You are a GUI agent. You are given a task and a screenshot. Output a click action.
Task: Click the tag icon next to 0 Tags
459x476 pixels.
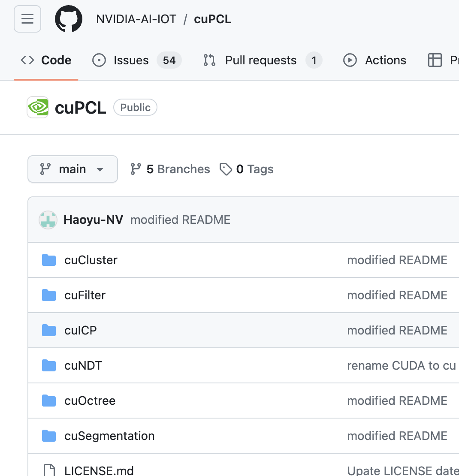pyautogui.click(x=226, y=169)
